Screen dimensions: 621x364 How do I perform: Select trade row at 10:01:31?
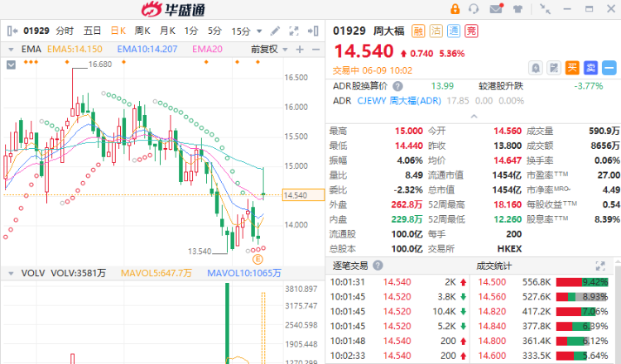coord(399,282)
